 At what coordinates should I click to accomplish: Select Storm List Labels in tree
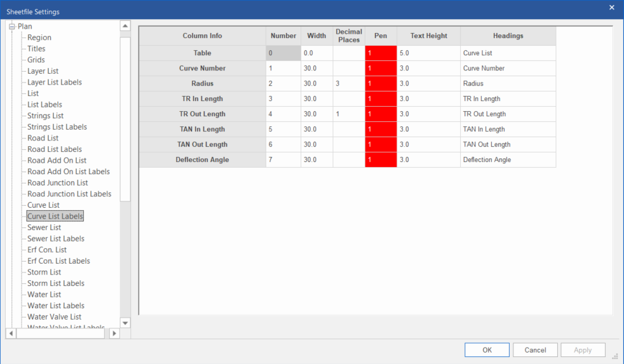pyautogui.click(x=56, y=283)
